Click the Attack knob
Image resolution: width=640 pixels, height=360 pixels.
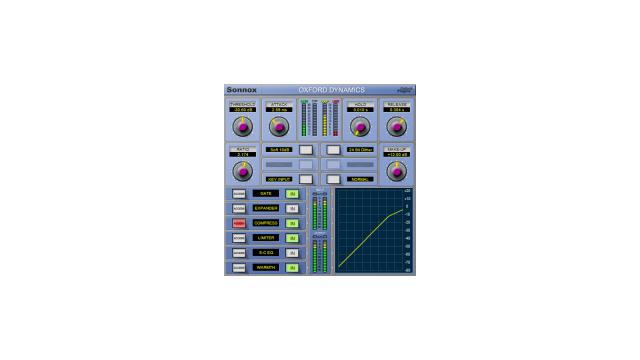pyautogui.click(x=279, y=127)
